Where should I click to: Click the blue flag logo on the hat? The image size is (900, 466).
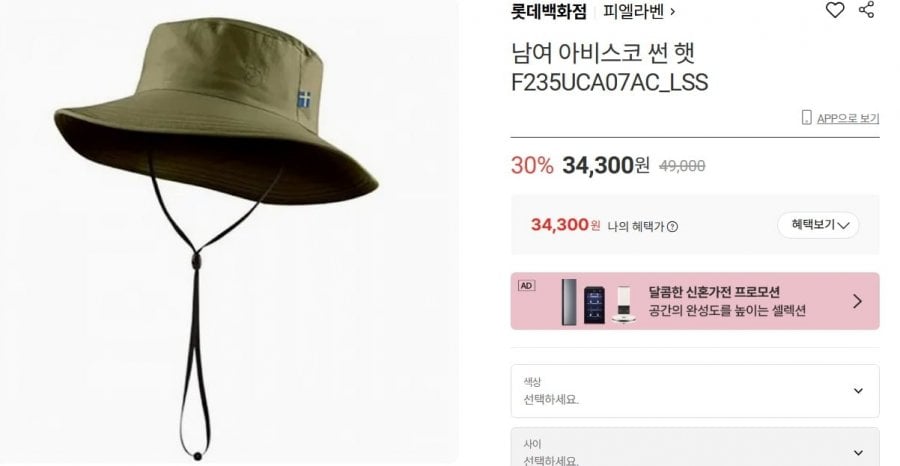point(304,99)
